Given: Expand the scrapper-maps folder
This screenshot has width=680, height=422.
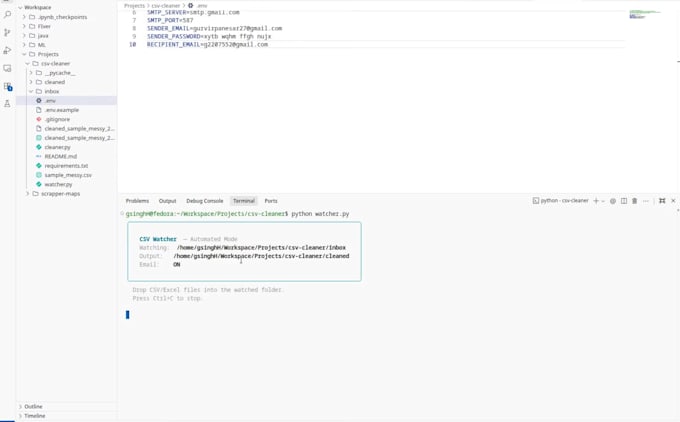Looking at the screenshot, I should click(27, 194).
